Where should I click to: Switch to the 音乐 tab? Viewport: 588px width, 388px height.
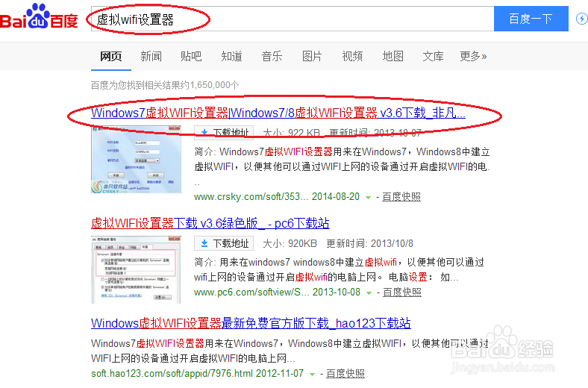[x=272, y=56]
